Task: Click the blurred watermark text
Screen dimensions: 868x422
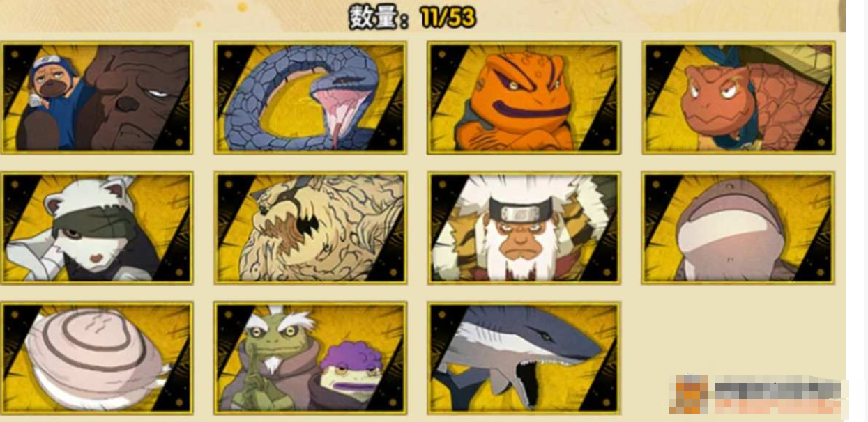Action: [x=777, y=395]
